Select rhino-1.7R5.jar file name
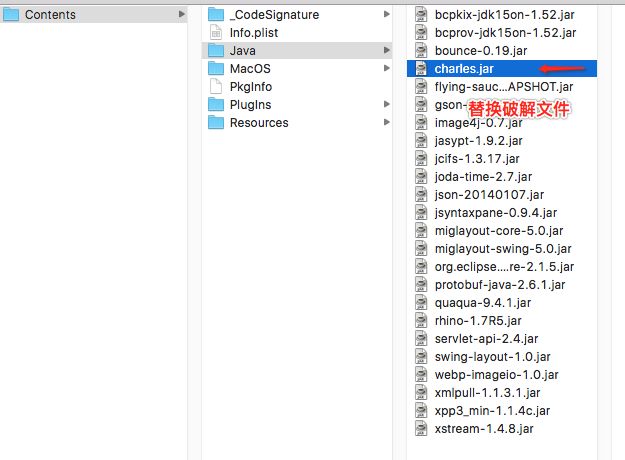 [x=478, y=320]
